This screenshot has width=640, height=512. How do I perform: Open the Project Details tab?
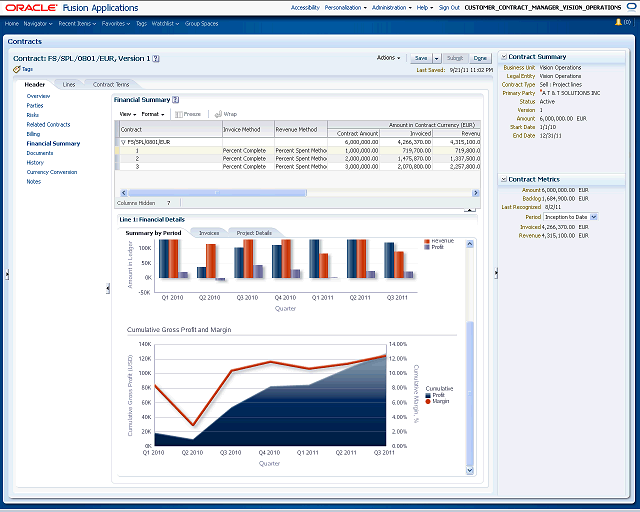point(254,233)
